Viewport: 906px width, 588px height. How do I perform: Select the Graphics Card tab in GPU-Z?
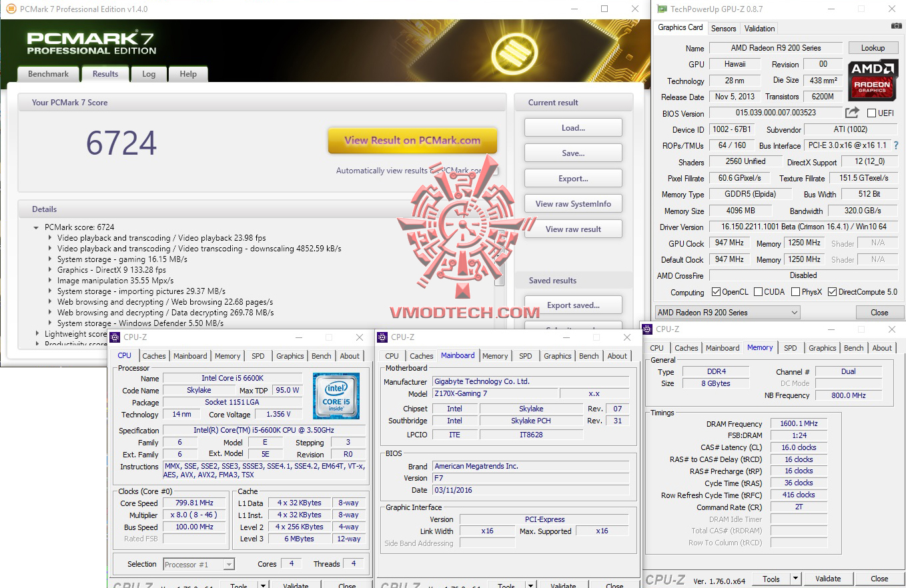click(681, 27)
